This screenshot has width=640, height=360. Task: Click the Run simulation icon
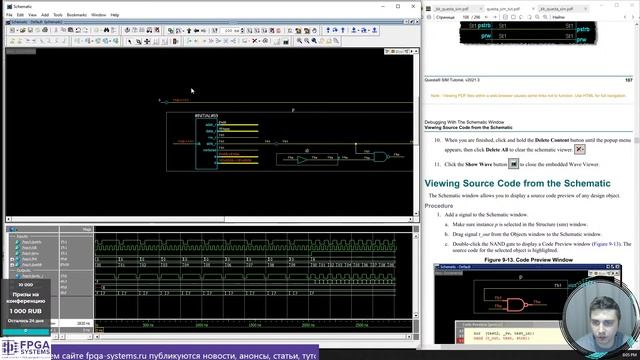coord(249,30)
